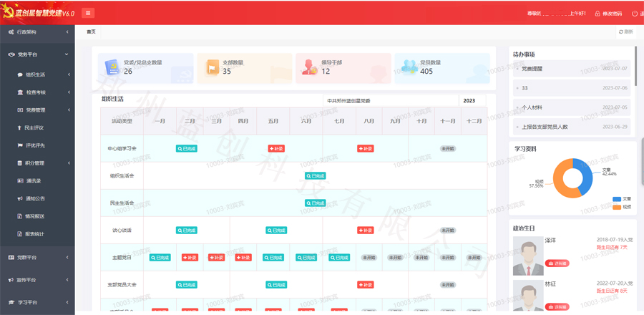Expand the 检查考核 submenu chevron

[x=69, y=92]
